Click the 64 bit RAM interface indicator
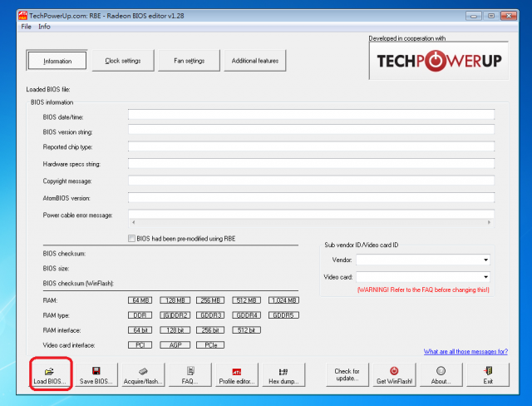 pyautogui.click(x=140, y=330)
